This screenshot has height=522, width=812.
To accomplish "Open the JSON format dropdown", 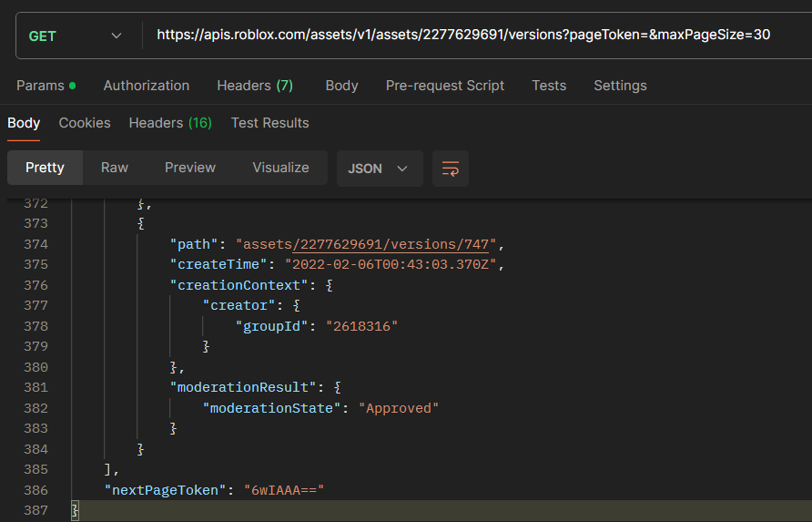I will click(380, 169).
